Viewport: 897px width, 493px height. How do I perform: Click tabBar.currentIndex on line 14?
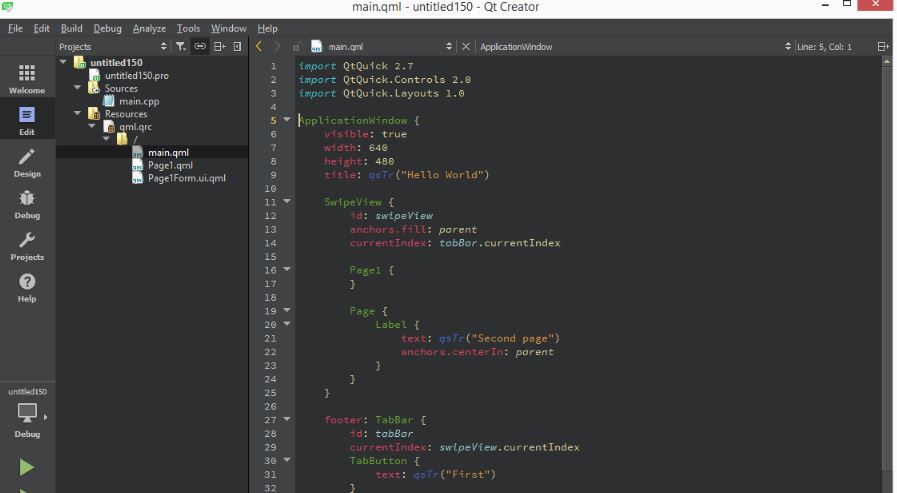[x=499, y=242]
